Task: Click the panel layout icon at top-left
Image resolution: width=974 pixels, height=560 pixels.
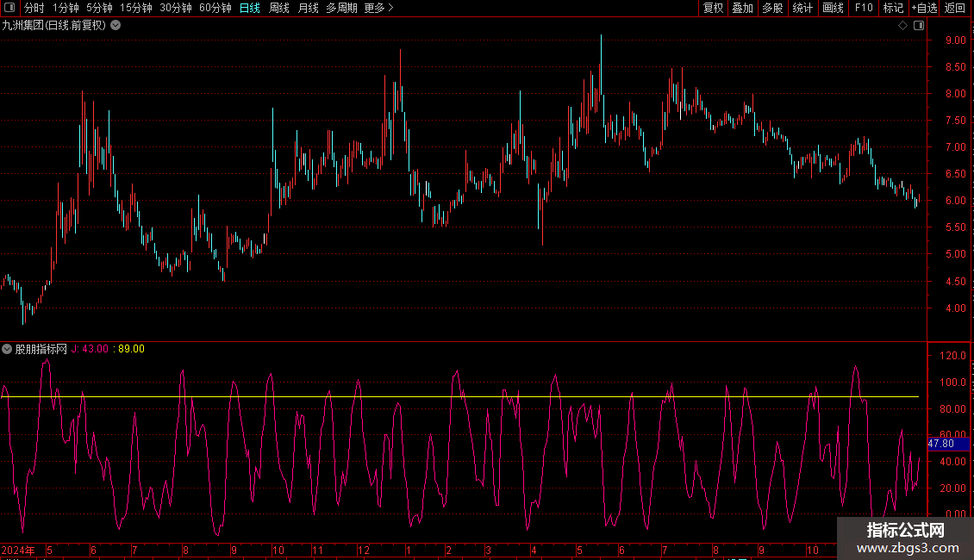Action: point(9,8)
